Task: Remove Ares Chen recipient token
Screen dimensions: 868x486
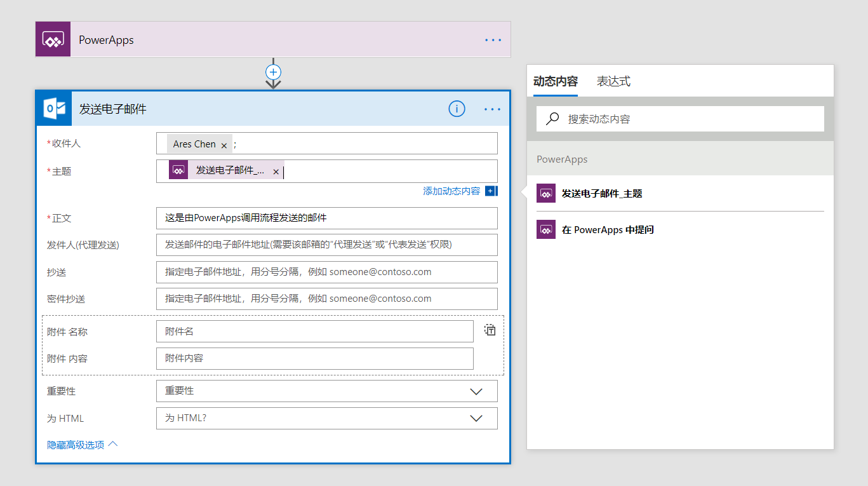Action: (224, 145)
